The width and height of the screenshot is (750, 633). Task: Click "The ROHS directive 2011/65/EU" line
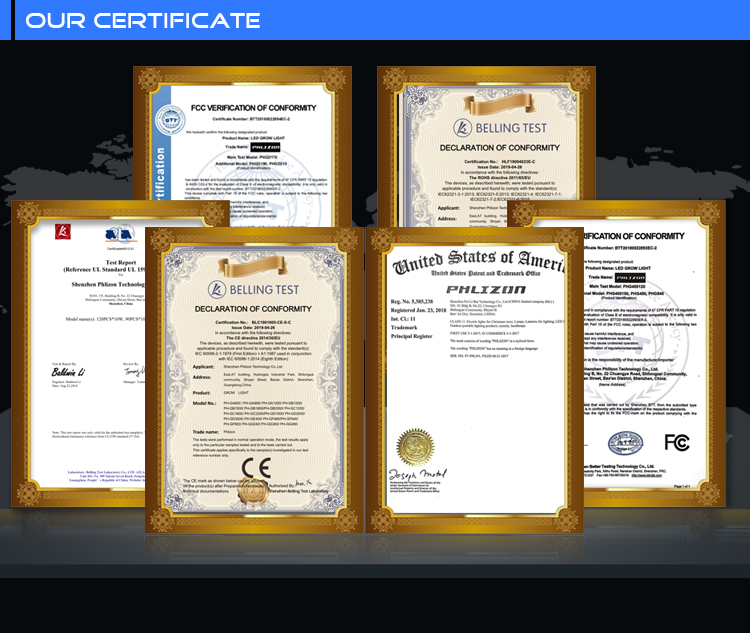pyautogui.click(x=500, y=178)
